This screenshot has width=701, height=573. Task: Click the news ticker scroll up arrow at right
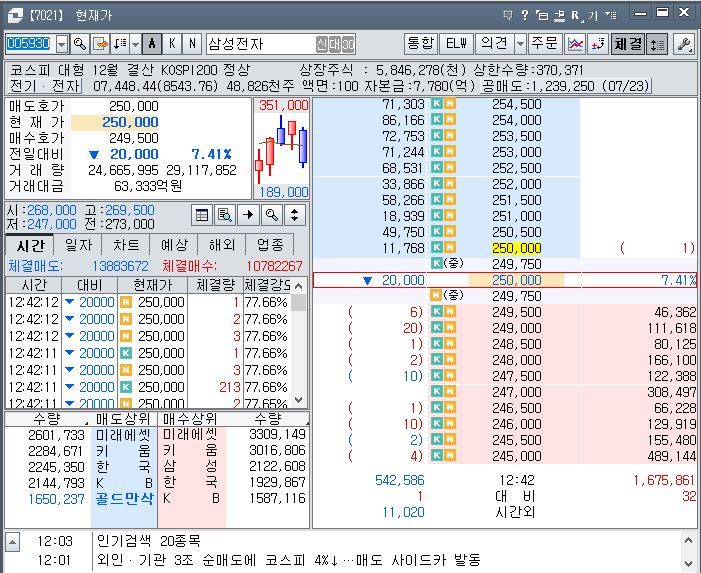click(x=689, y=540)
